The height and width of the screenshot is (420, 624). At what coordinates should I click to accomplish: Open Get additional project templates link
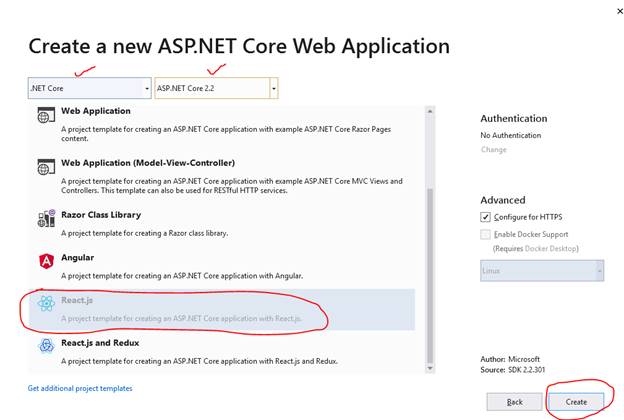tap(80, 388)
